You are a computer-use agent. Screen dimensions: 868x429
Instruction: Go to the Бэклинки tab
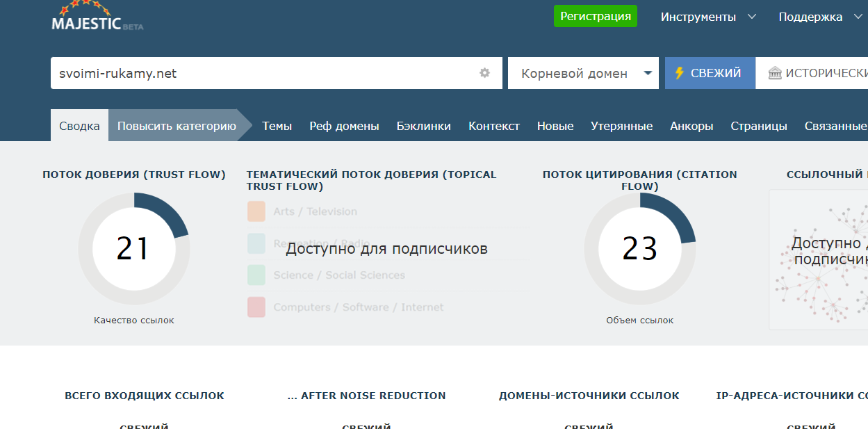tap(424, 126)
